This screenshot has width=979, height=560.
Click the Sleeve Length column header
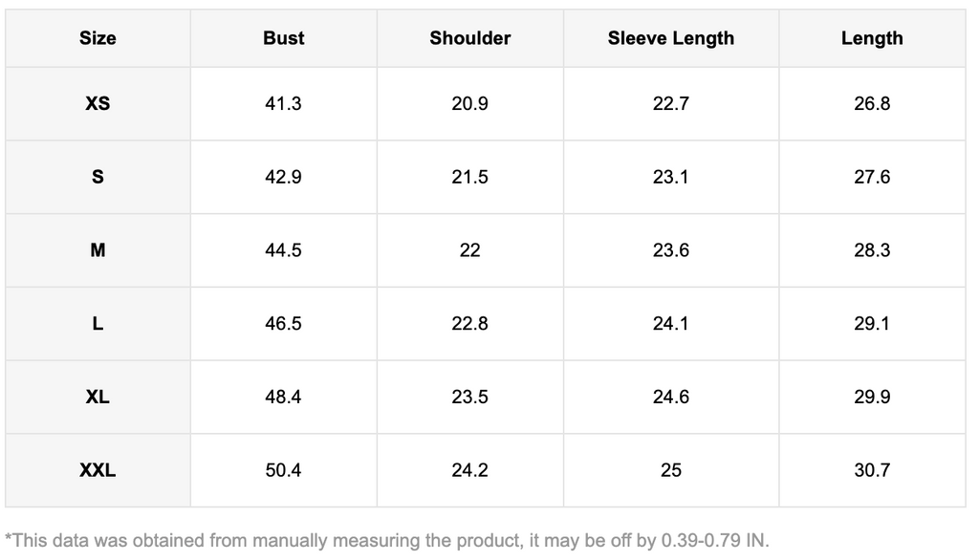(670, 38)
